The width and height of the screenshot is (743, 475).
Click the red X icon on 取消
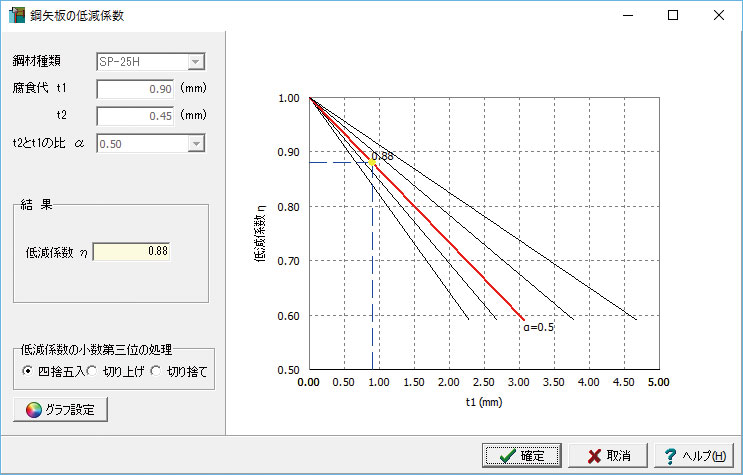click(x=594, y=456)
